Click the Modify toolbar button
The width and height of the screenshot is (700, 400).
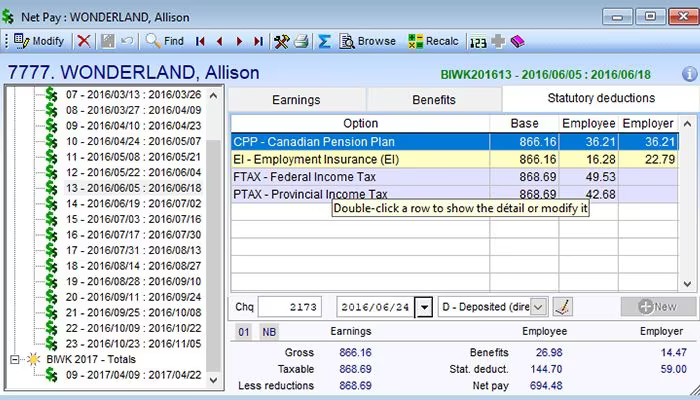click(39, 41)
